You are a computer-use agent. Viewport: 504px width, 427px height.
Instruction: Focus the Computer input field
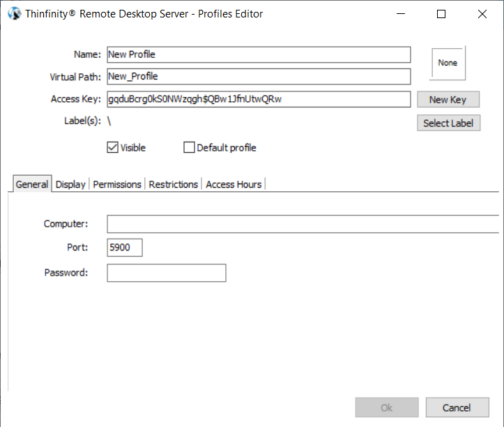tap(303, 224)
